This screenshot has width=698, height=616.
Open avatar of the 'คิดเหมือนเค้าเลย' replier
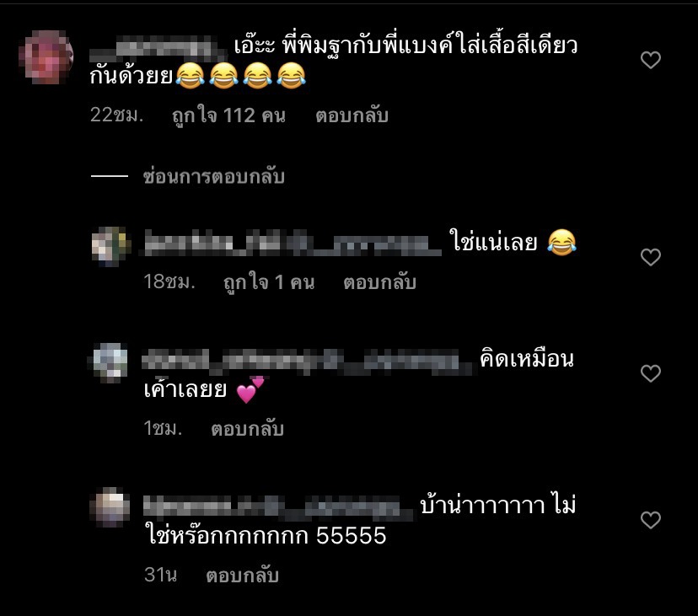[x=110, y=362]
